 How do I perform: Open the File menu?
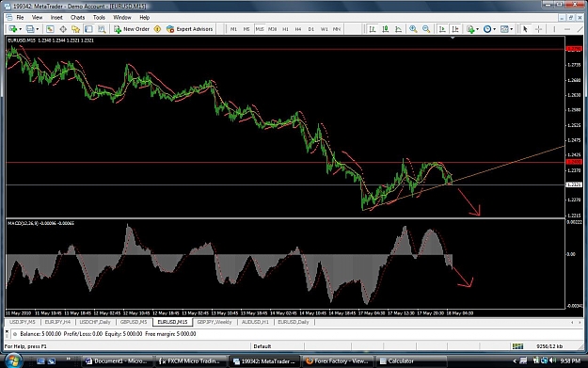pyautogui.click(x=20, y=17)
